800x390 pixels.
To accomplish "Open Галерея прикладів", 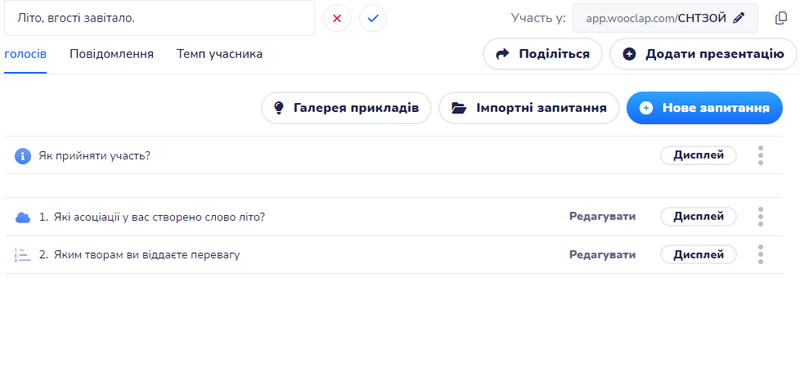I will pos(346,108).
